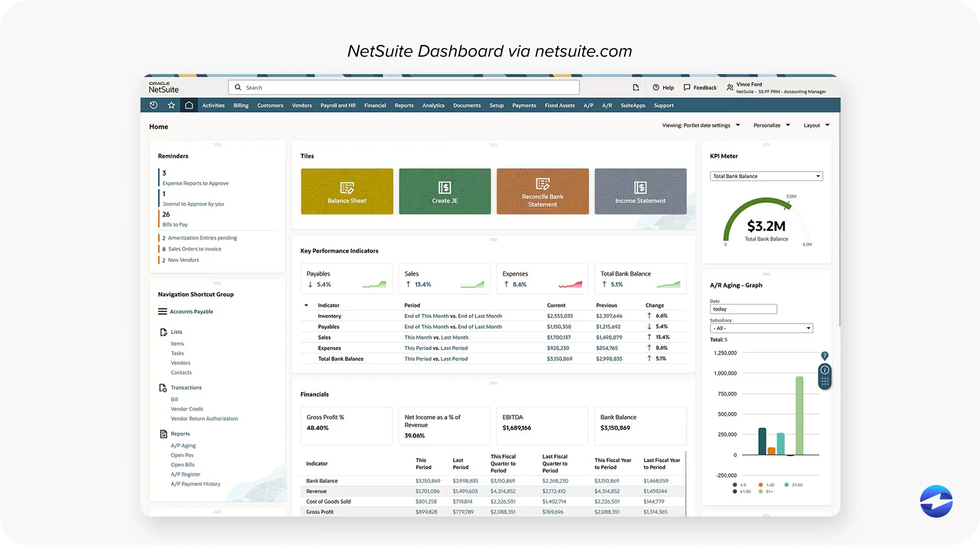
Task: Open the Payroll and HR menu
Action: tap(338, 106)
